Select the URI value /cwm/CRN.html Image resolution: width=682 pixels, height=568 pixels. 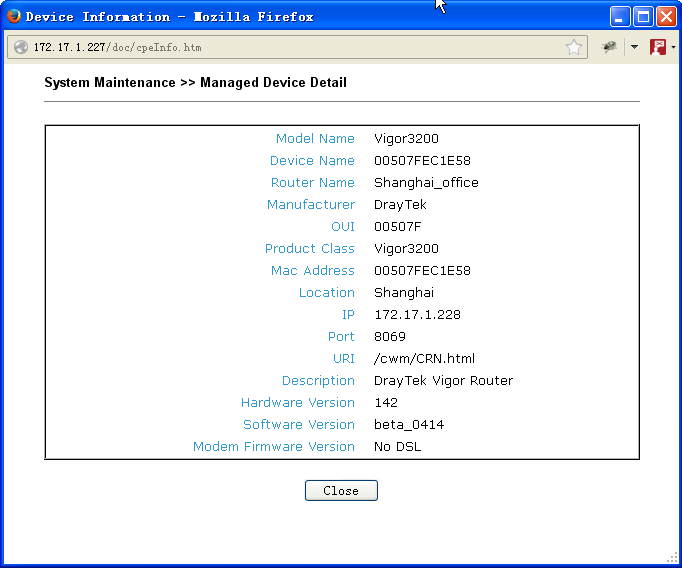[x=425, y=358]
